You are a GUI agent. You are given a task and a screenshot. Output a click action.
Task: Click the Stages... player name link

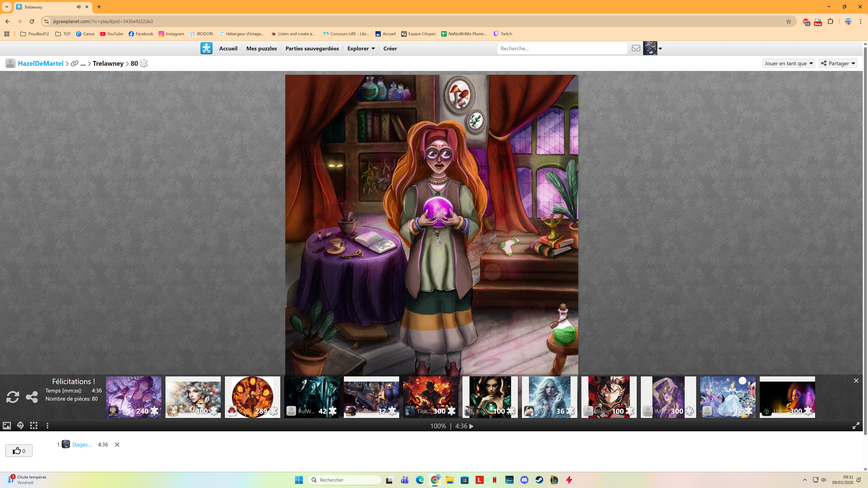(x=82, y=445)
